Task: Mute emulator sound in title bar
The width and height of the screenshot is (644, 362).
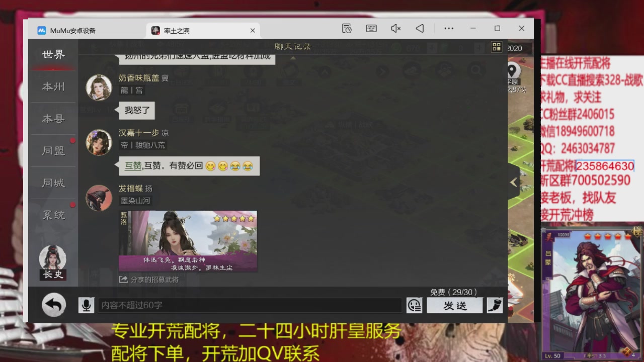Action: 396,29
